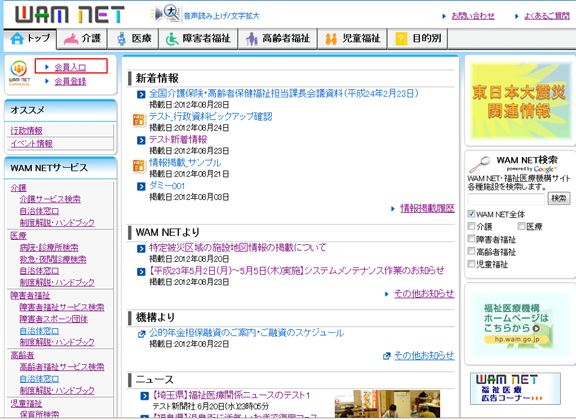Open 行政情報 under オススメ
576x420 pixels.
pyautogui.click(x=26, y=130)
